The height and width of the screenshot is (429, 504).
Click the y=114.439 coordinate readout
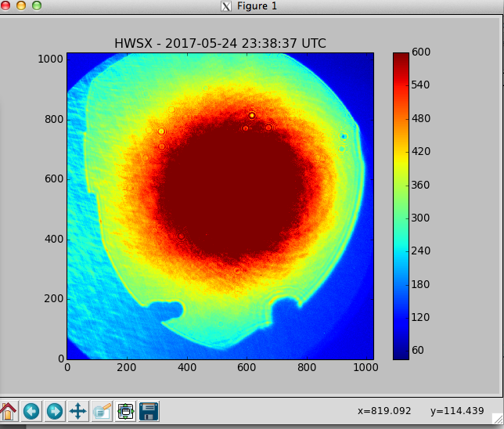[457, 411]
